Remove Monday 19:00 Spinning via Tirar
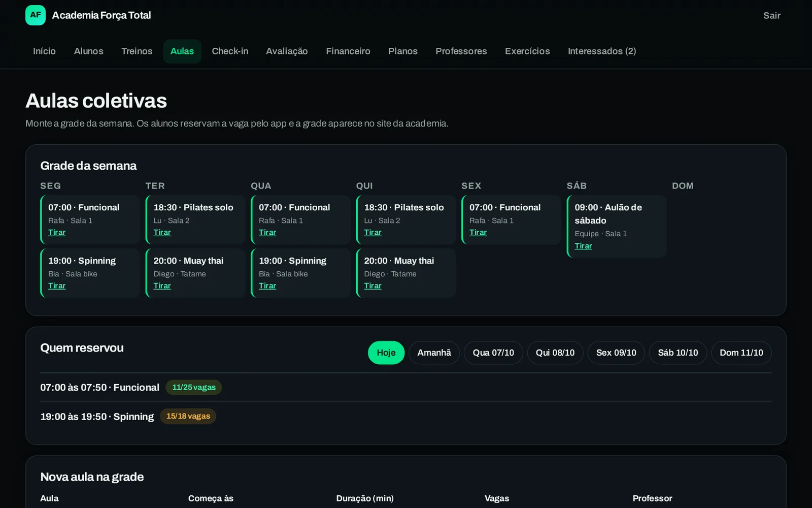Viewport: 812px width, 508px height. (57, 285)
